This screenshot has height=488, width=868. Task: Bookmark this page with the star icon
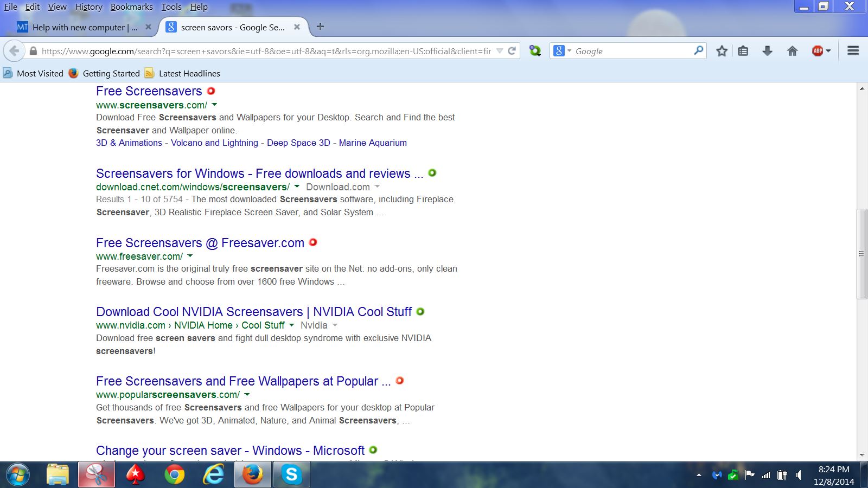pyautogui.click(x=722, y=51)
